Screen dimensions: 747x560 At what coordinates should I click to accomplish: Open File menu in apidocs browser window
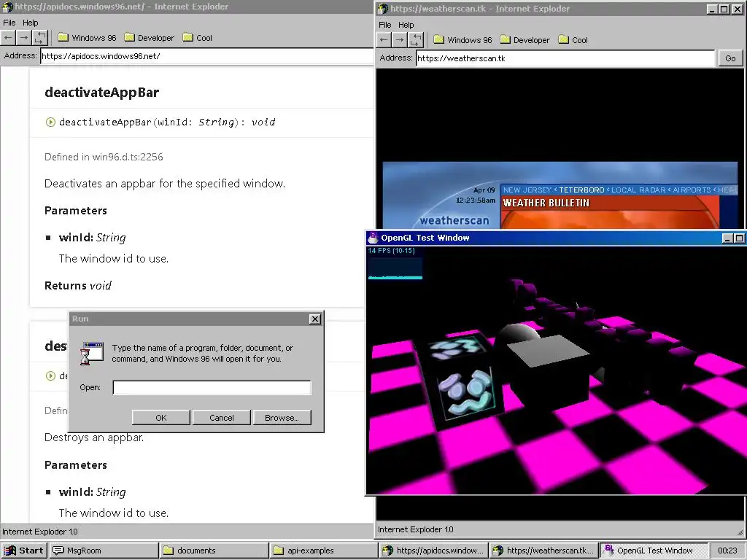pyautogui.click(x=9, y=23)
